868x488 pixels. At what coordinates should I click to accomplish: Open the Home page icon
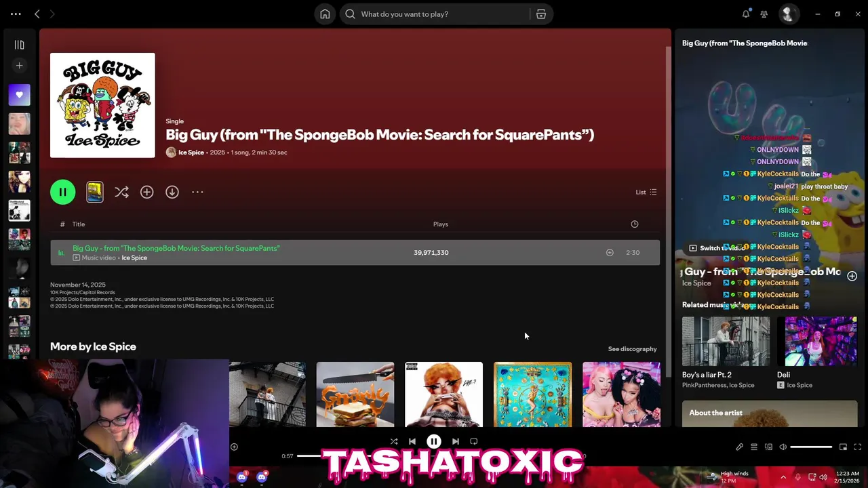[x=325, y=14]
